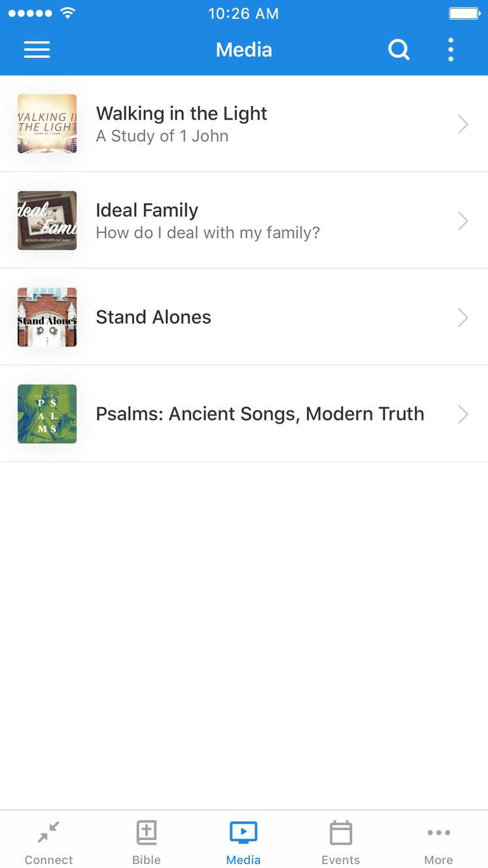The height and width of the screenshot is (868, 488).
Task: Tap the Media play-screen icon
Action: pyautogui.click(x=243, y=832)
